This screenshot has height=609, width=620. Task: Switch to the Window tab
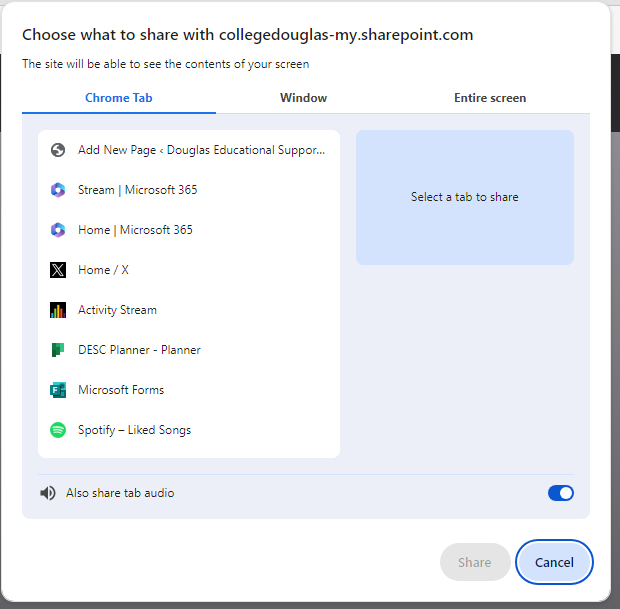pos(304,98)
